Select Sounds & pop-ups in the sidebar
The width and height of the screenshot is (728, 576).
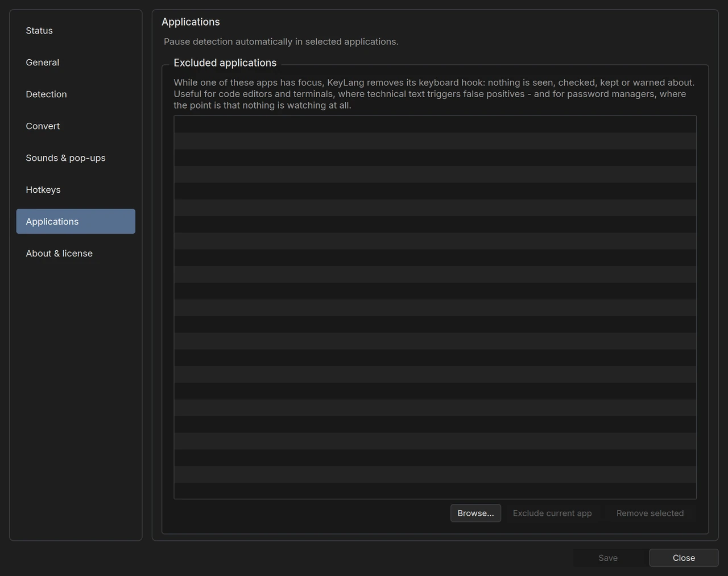76,158
